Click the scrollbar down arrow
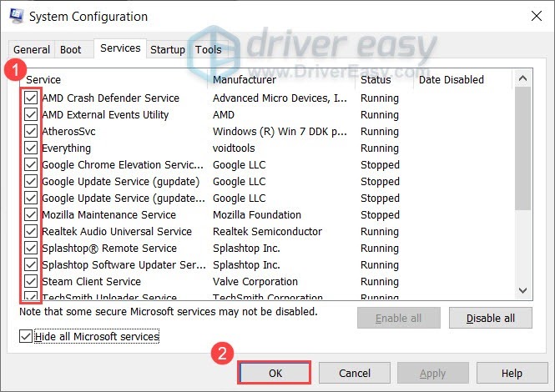555x392 pixels. (523, 290)
